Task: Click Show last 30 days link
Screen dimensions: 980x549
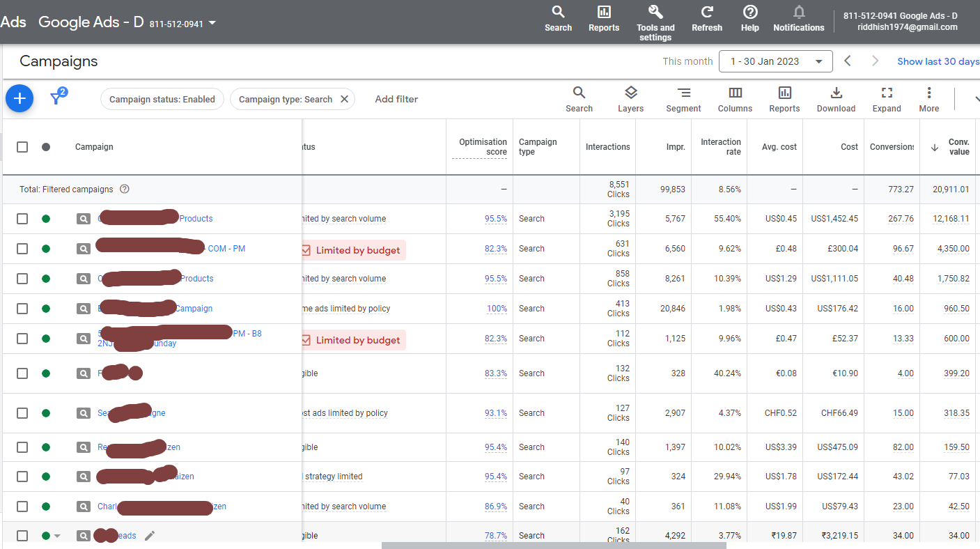Action: tap(938, 61)
